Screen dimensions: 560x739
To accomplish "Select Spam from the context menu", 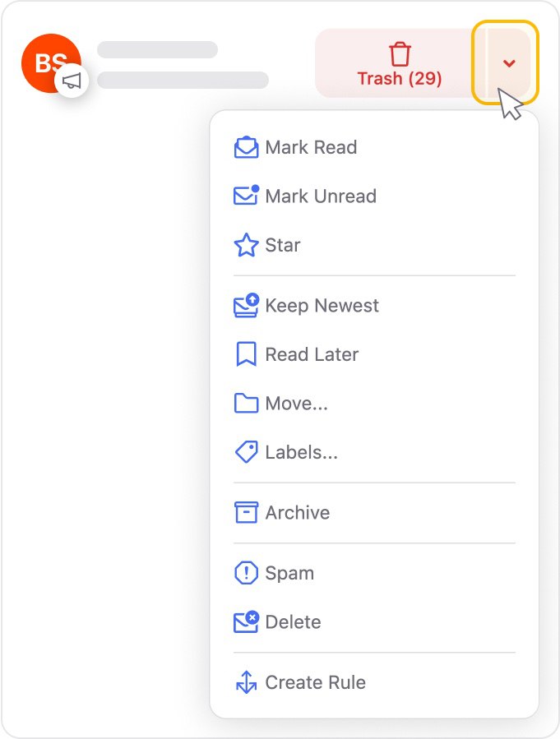I will pos(289,573).
